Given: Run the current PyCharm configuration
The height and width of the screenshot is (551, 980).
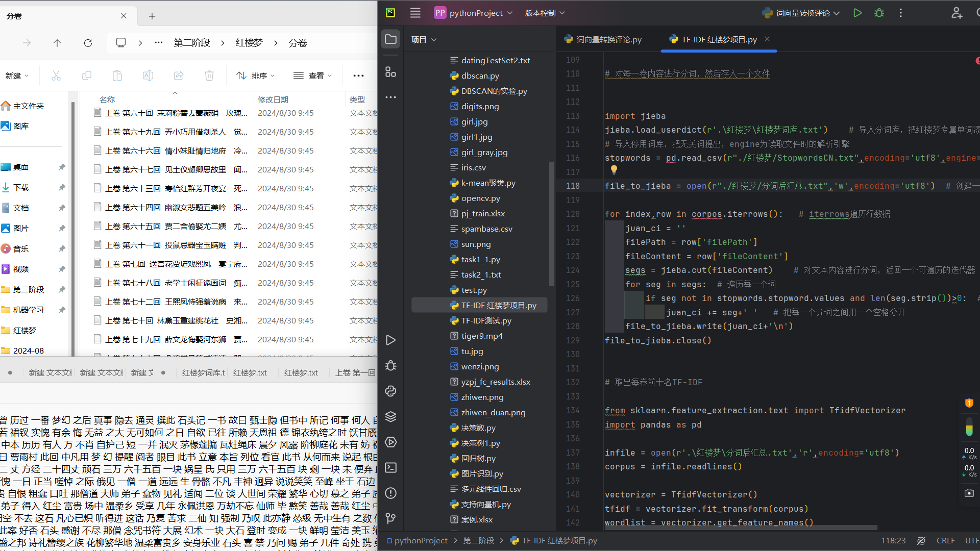Looking at the screenshot, I should (857, 13).
